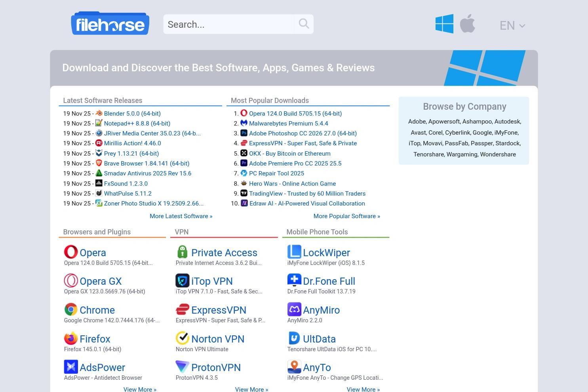Image resolution: width=588 pixels, height=392 pixels.
Task: Open the Mobile Phone Tools category heading
Action: click(x=317, y=232)
